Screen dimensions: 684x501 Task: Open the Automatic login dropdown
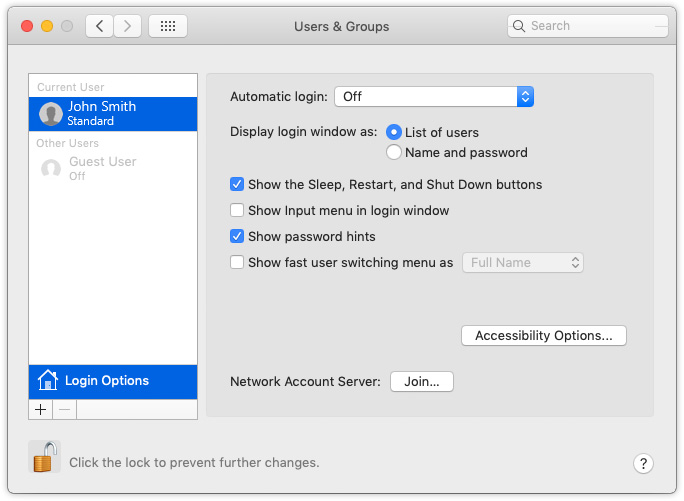coord(434,96)
